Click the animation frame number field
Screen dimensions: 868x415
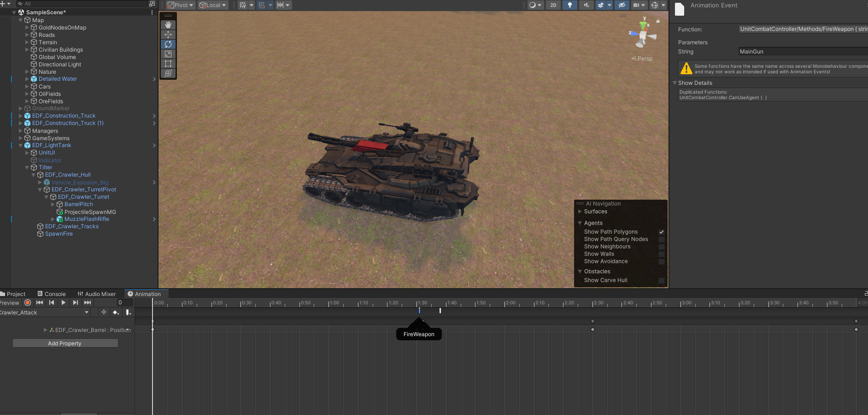(x=124, y=302)
